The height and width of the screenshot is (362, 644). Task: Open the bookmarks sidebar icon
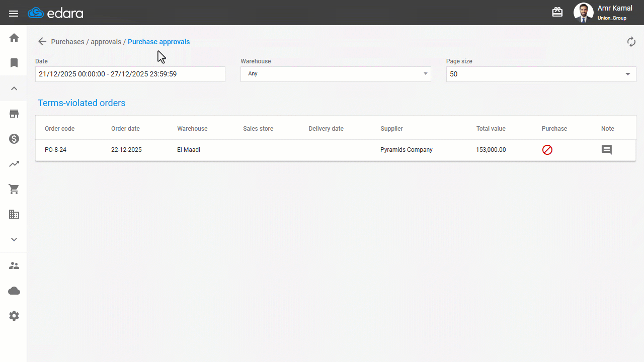coord(14,63)
